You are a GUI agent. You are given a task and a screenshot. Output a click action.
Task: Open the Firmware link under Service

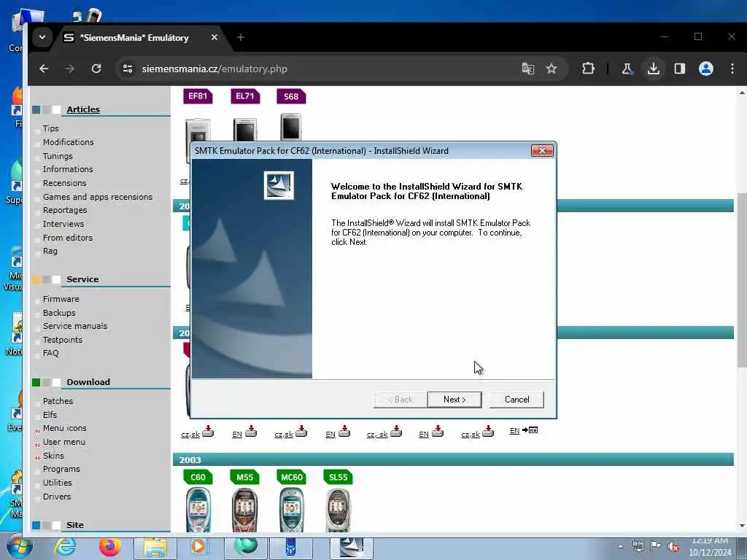(61, 299)
